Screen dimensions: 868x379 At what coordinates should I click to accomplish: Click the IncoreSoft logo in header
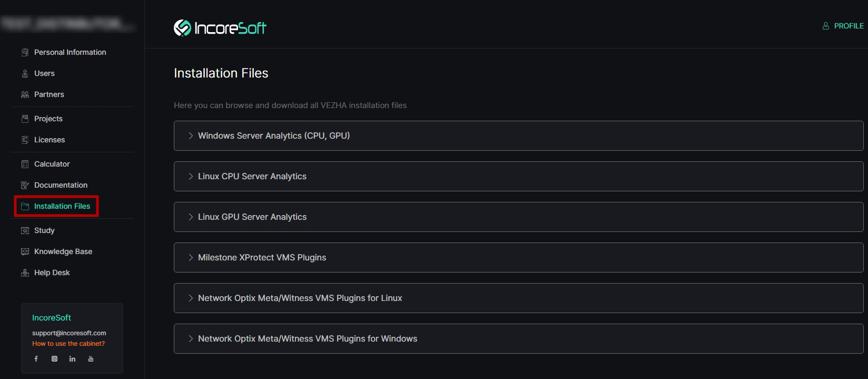[220, 27]
